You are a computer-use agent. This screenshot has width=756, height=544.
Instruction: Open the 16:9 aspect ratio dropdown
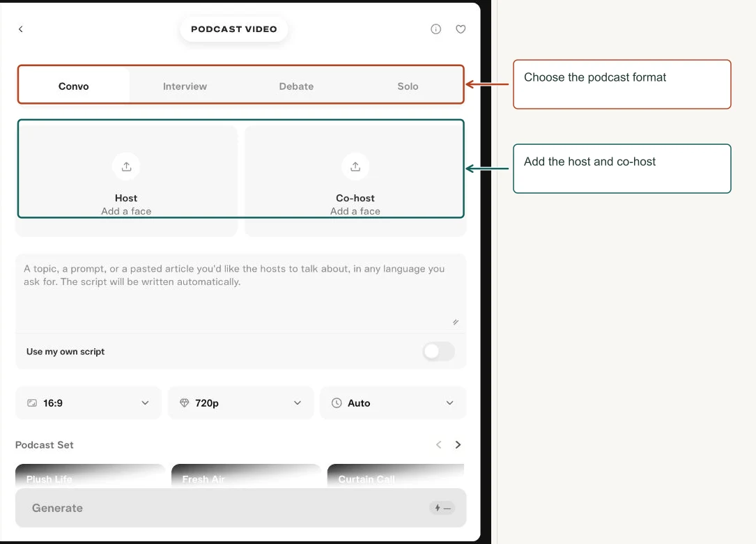pos(88,403)
